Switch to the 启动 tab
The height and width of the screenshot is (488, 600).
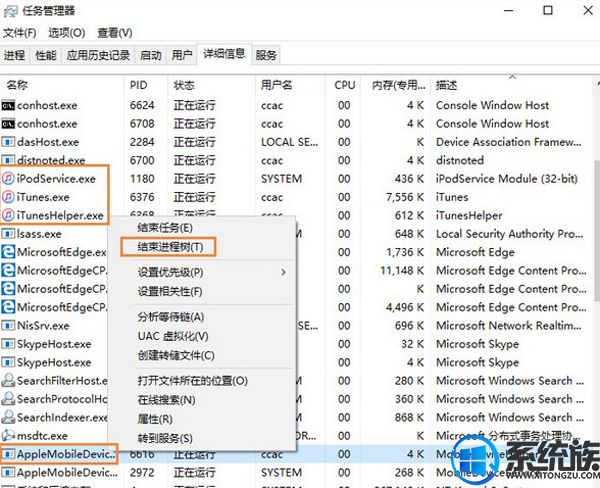pyautogui.click(x=150, y=55)
